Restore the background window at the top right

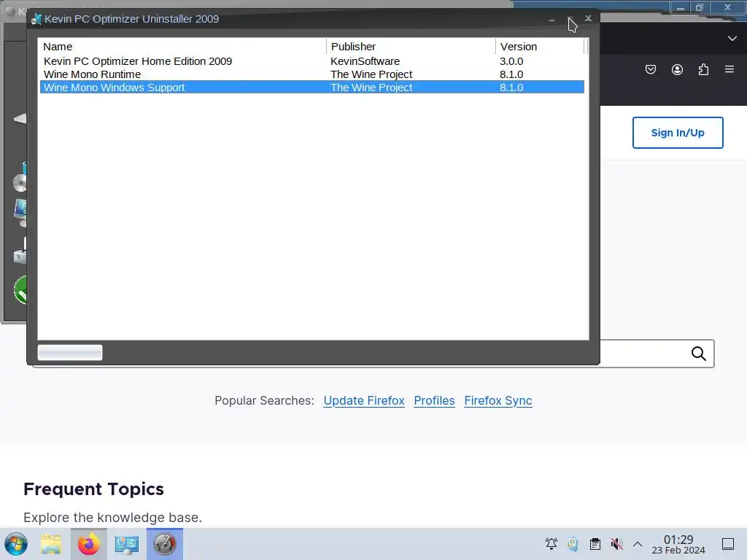(700, 7)
